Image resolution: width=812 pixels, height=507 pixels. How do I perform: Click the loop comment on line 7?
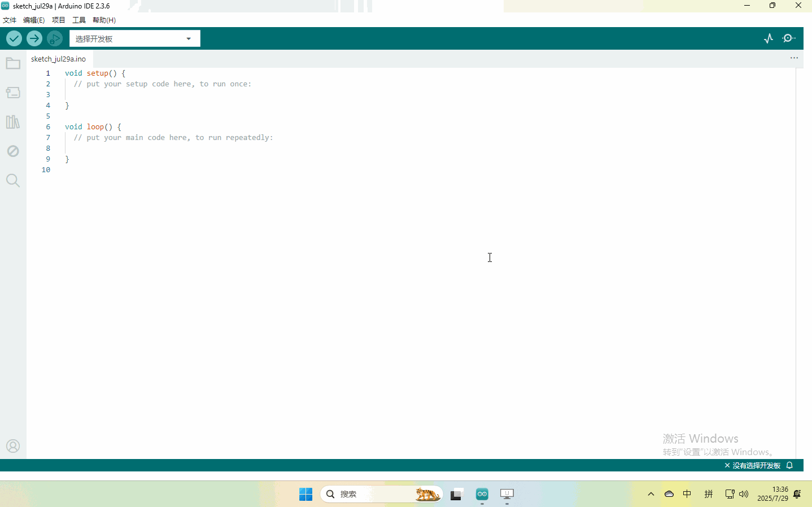click(x=173, y=138)
